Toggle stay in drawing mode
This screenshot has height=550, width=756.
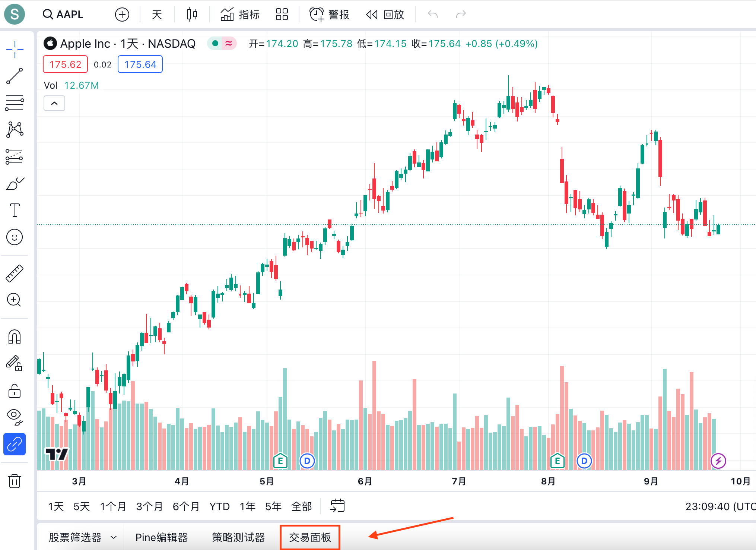15,363
